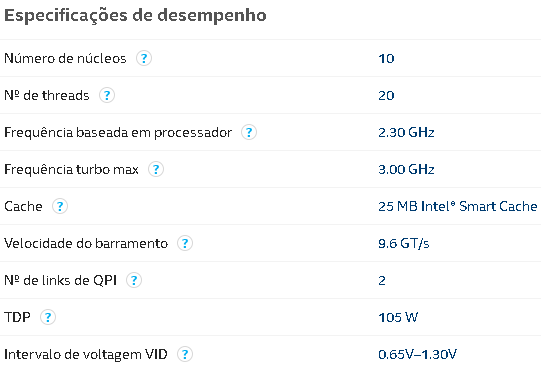Open help for Velocidade do barramento
Screen dimensions: 541x367
185,243
